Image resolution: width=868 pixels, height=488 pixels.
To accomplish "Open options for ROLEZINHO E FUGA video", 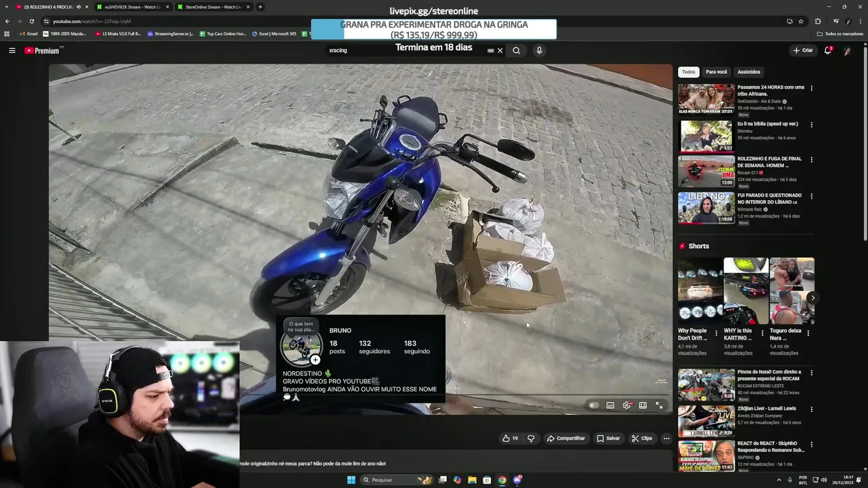I will [x=812, y=160].
